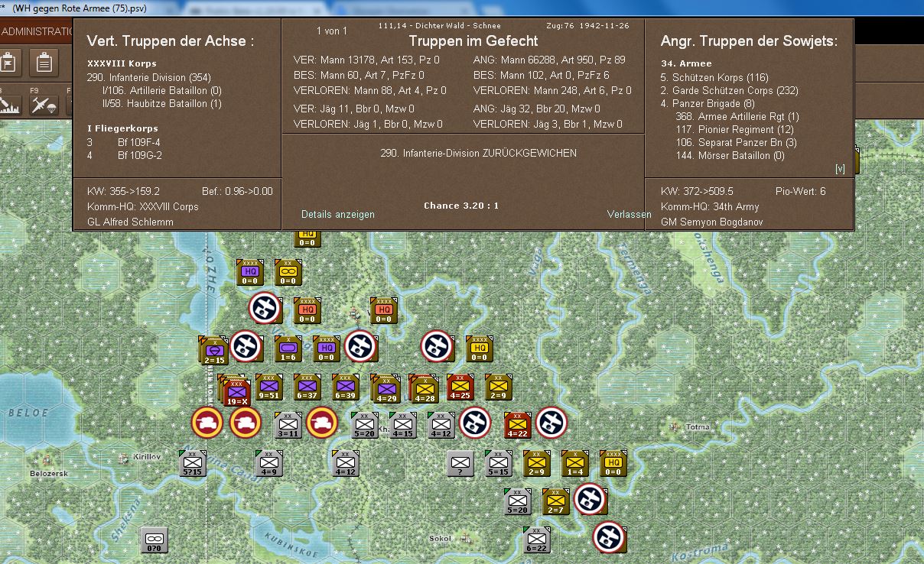Click the XXXVIII Korps heading

(x=122, y=64)
